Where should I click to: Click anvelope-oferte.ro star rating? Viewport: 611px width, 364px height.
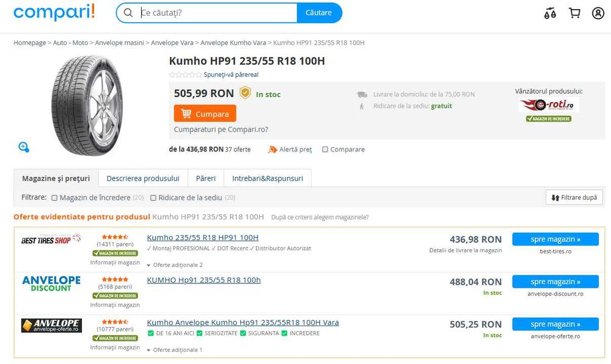tap(115, 322)
